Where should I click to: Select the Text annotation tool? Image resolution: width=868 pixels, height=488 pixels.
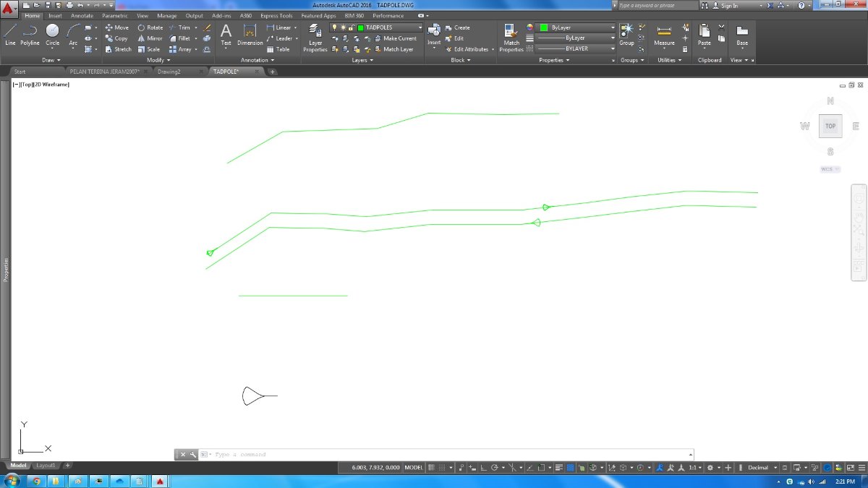[226, 34]
